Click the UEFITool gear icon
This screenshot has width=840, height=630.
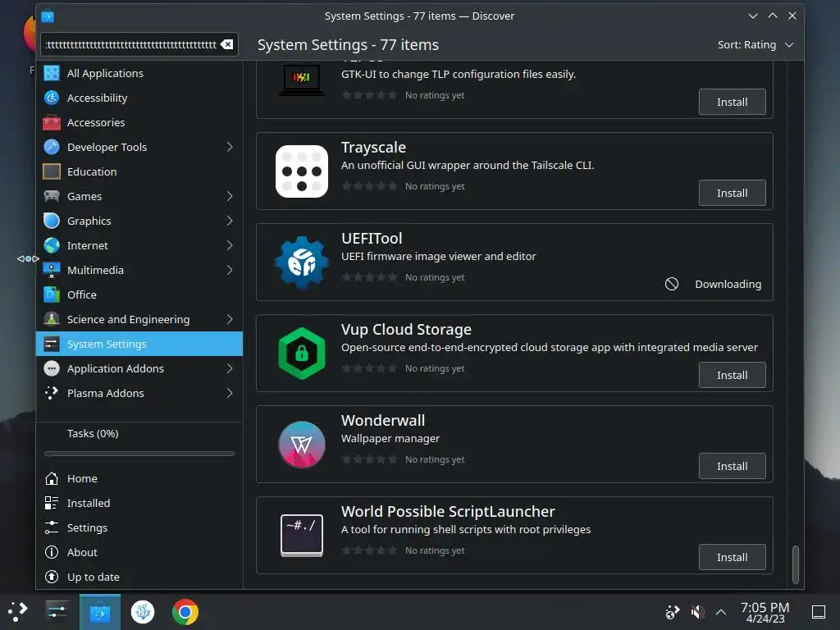point(302,262)
